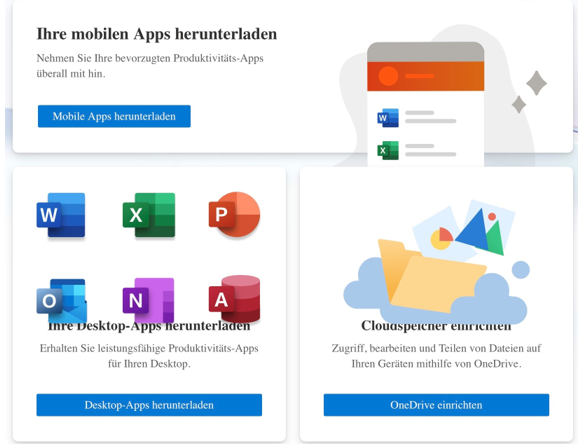
Task: Click the small Excel icon on phone illustration
Action: click(x=388, y=150)
